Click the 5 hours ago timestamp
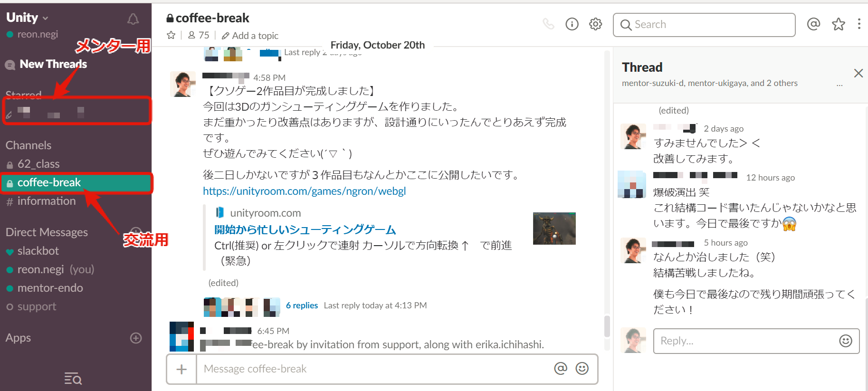 [x=725, y=243]
